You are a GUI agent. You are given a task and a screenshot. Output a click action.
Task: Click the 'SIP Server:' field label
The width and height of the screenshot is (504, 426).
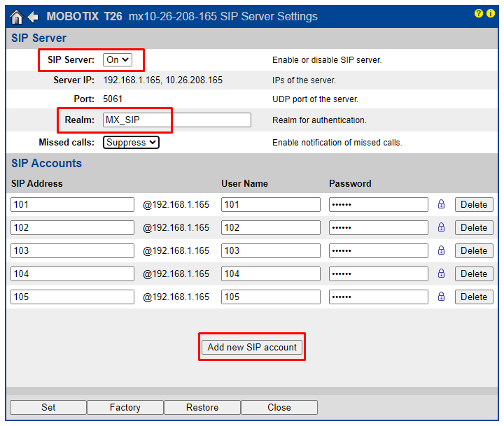coord(71,59)
